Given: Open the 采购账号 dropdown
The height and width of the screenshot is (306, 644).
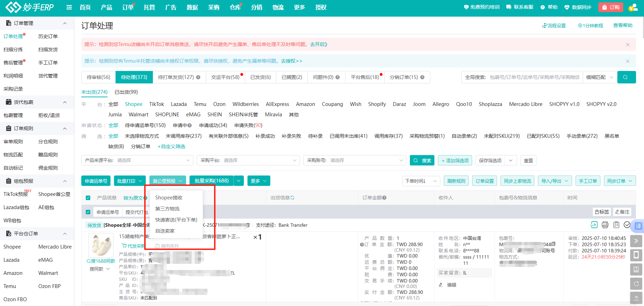Looking at the screenshot, I should coord(355,160).
